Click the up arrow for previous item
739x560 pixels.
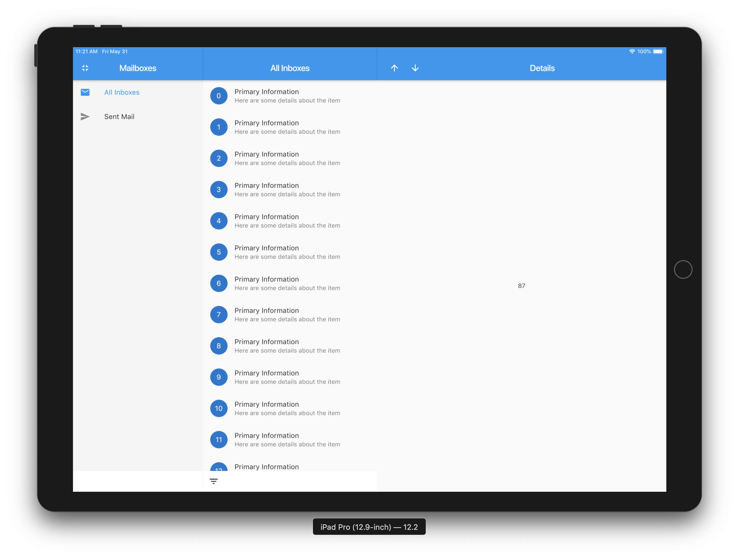tap(394, 68)
